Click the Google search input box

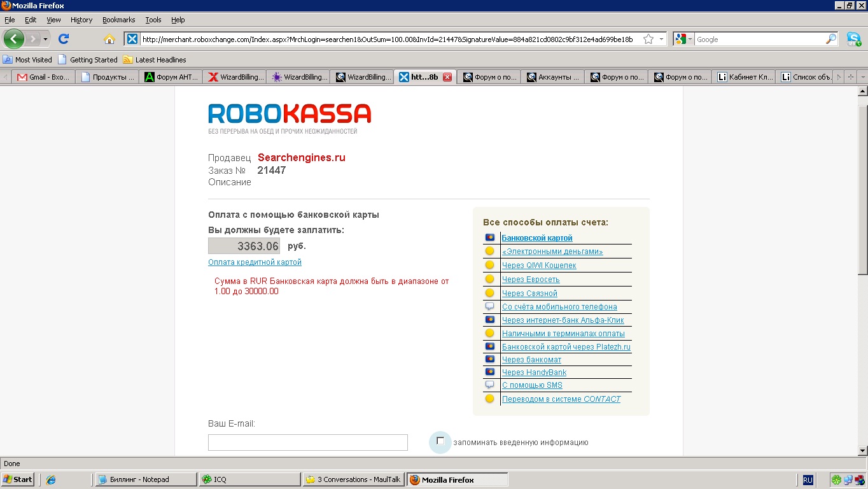759,39
